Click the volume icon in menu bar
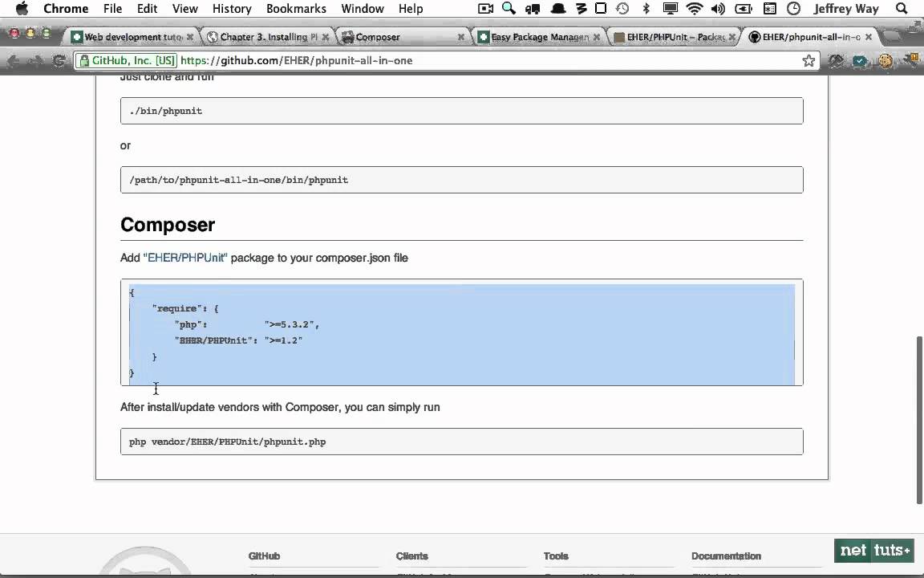 coord(718,8)
